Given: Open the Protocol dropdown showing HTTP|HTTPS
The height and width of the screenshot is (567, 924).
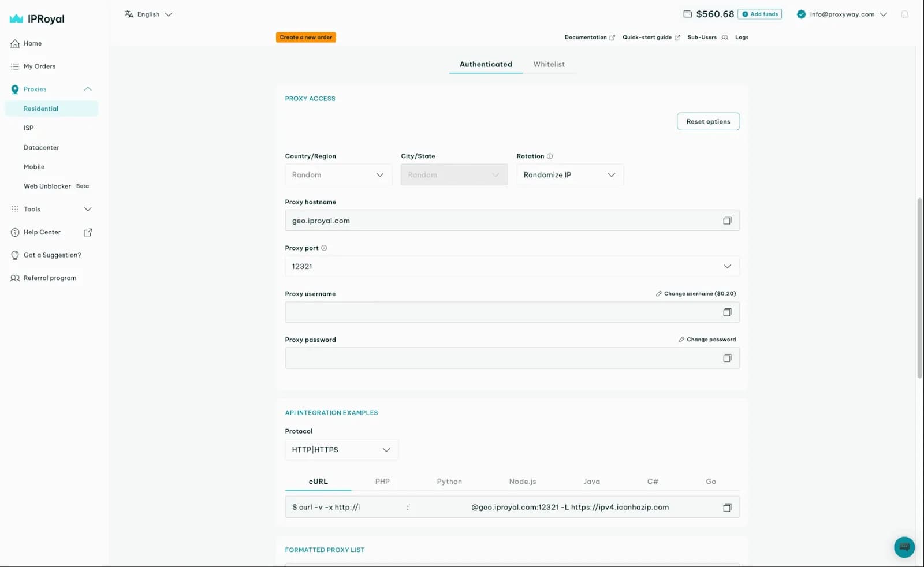Looking at the screenshot, I should 341,449.
